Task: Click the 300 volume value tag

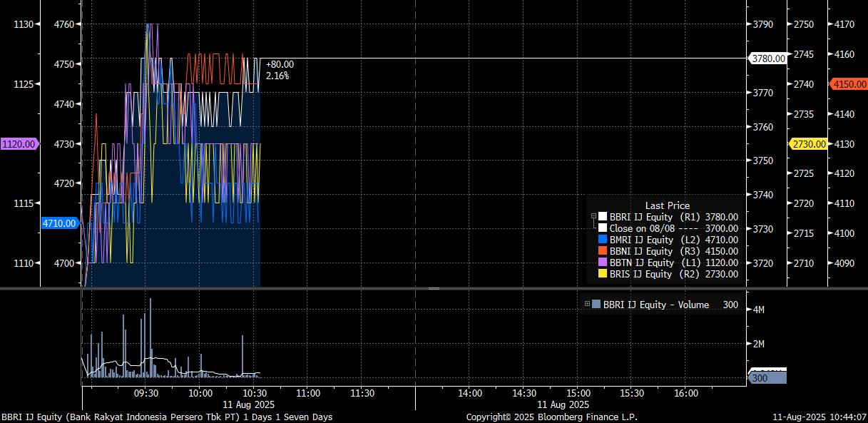Action: (x=767, y=377)
